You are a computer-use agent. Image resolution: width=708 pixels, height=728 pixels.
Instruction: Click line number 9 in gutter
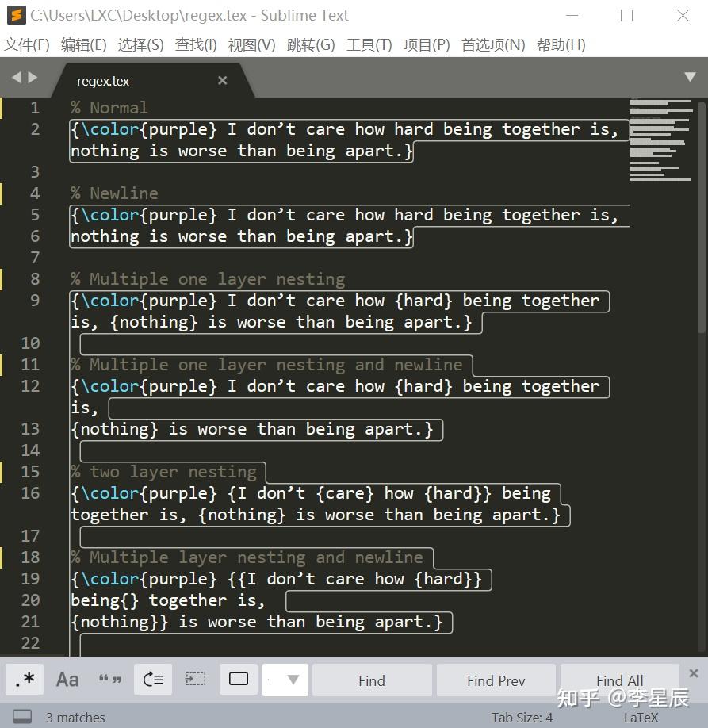[x=35, y=301]
